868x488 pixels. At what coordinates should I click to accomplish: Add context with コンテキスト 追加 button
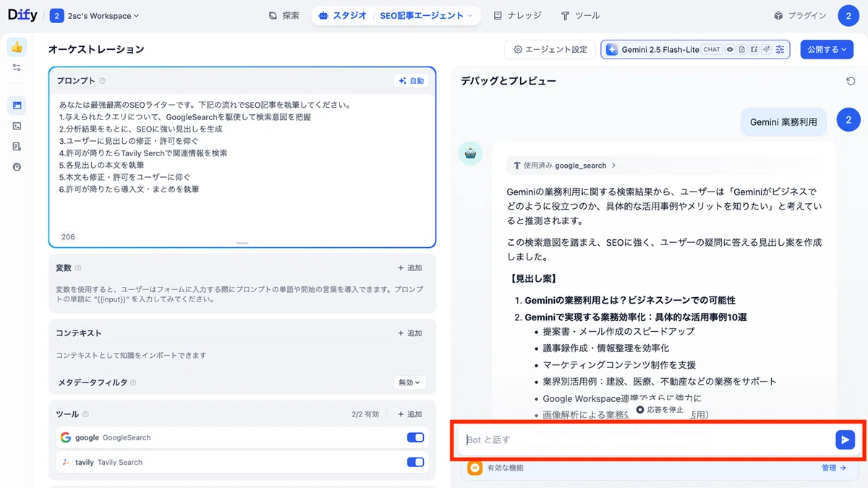409,333
